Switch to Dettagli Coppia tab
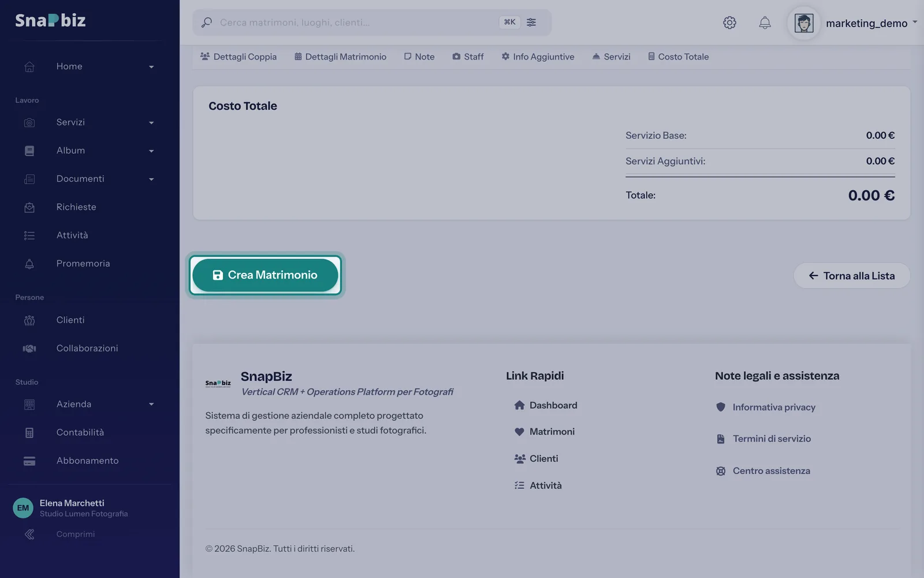The image size is (924, 578). tap(239, 57)
